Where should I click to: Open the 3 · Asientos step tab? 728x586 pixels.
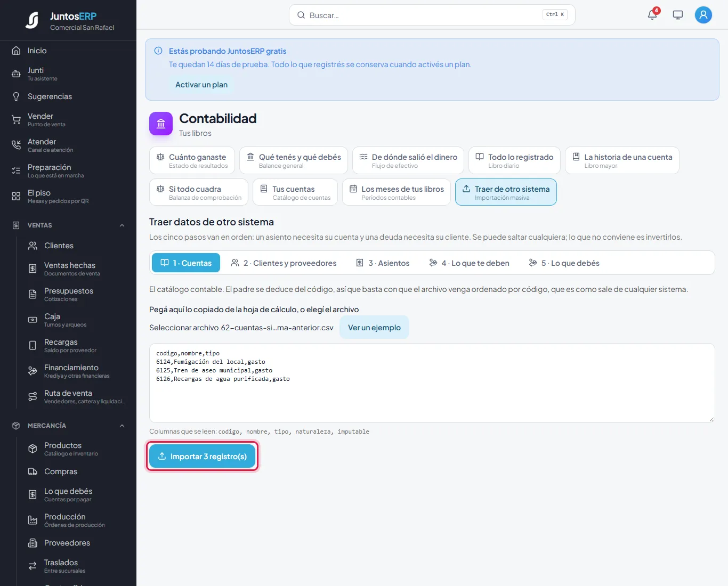pos(383,263)
